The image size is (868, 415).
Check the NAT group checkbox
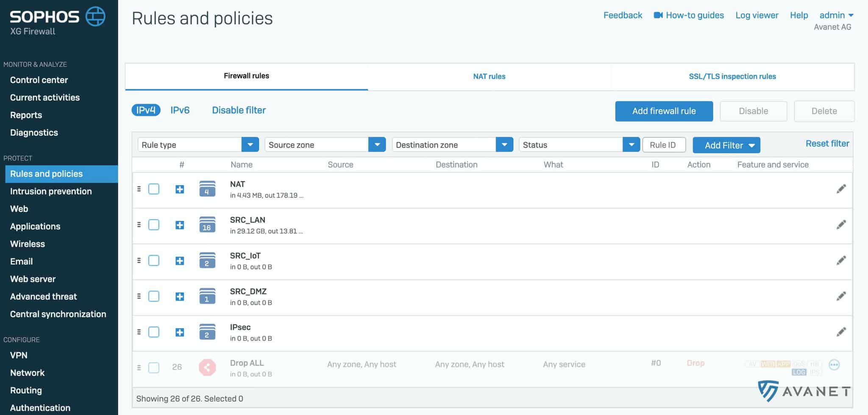(154, 189)
